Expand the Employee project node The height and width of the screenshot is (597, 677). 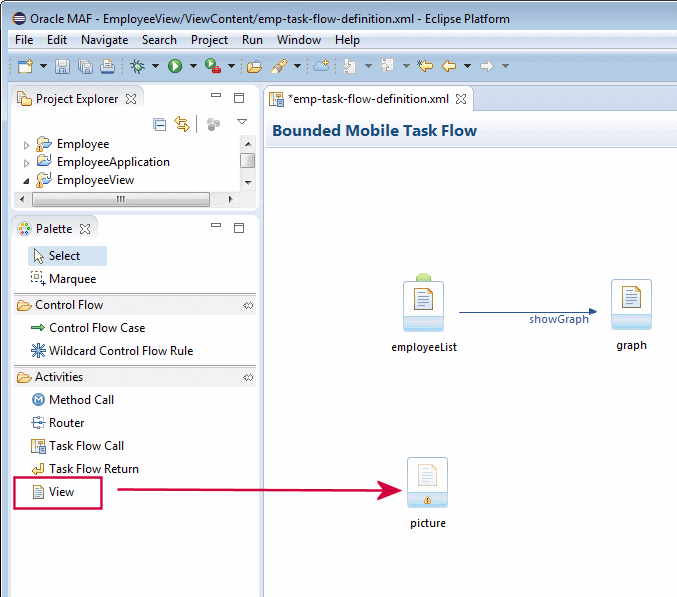tap(26, 145)
